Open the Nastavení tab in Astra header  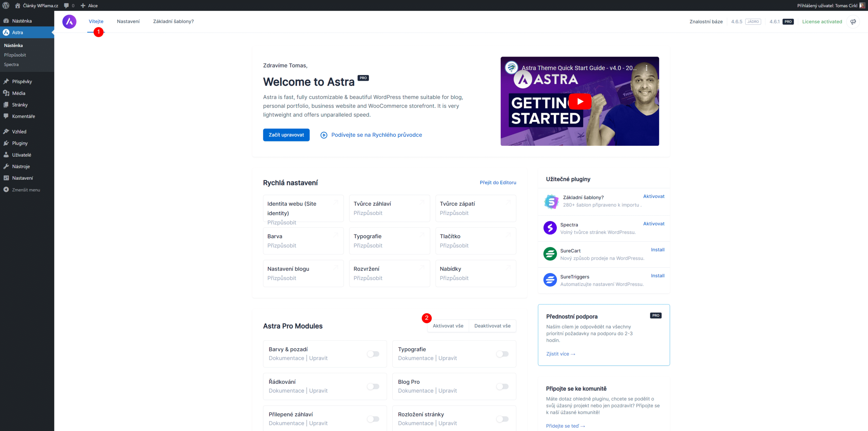[x=128, y=21]
